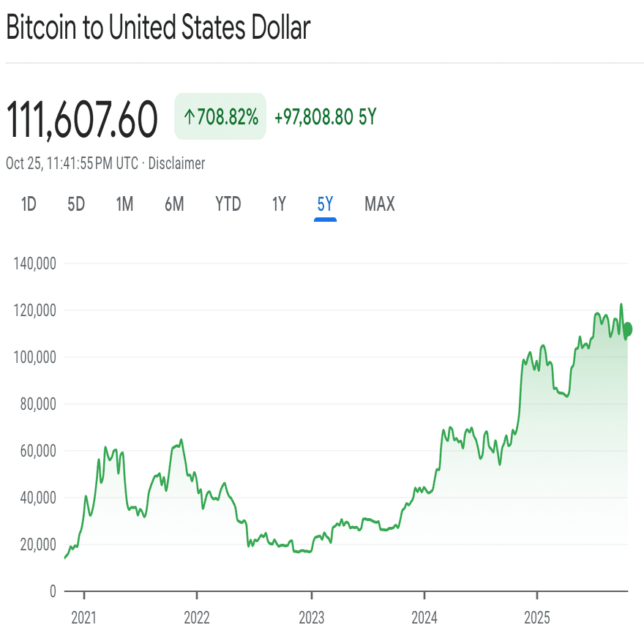Click the 140,000 y-axis label
Screen dimensions: 644x644
pyautogui.click(x=35, y=263)
